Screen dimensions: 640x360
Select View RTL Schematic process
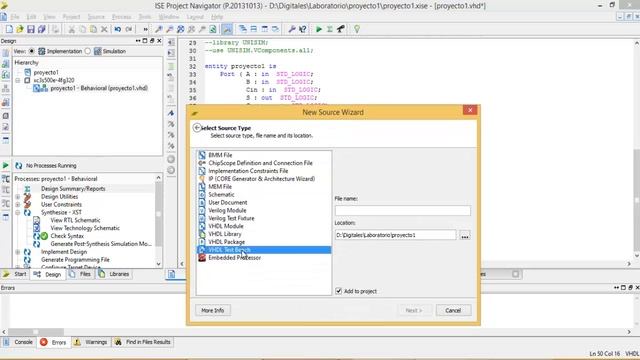[75, 220]
